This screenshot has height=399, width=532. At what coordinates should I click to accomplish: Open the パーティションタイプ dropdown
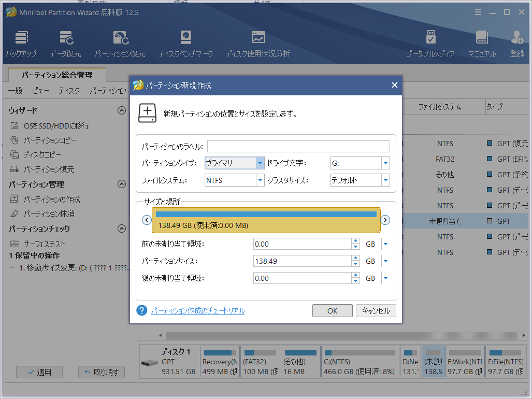[x=235, y=163]
